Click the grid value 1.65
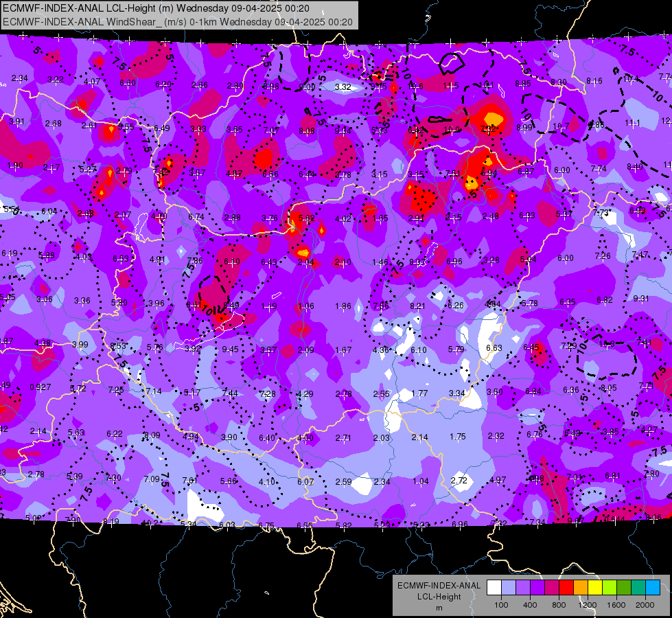 [380, 218]
